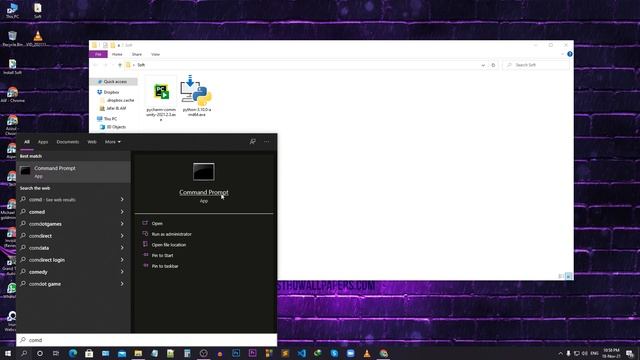Open Skype from the taskbar

coord(334,353)
